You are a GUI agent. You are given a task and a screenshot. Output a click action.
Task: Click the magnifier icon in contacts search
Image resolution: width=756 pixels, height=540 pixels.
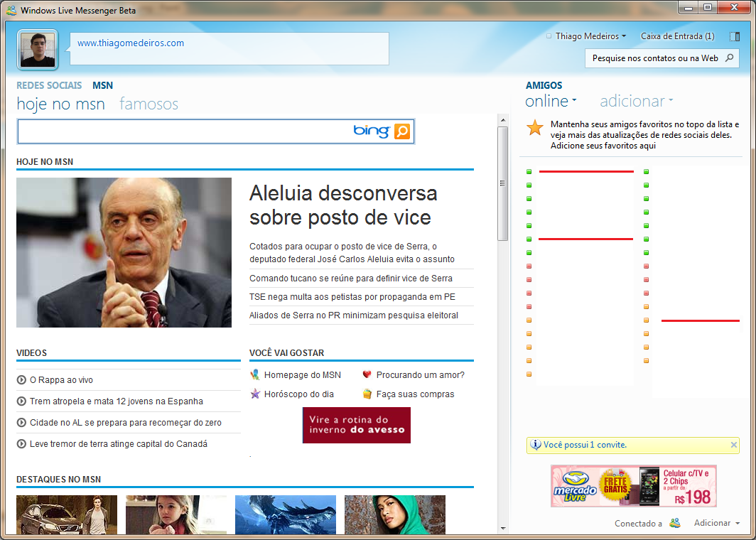click(x=730, y=58)
